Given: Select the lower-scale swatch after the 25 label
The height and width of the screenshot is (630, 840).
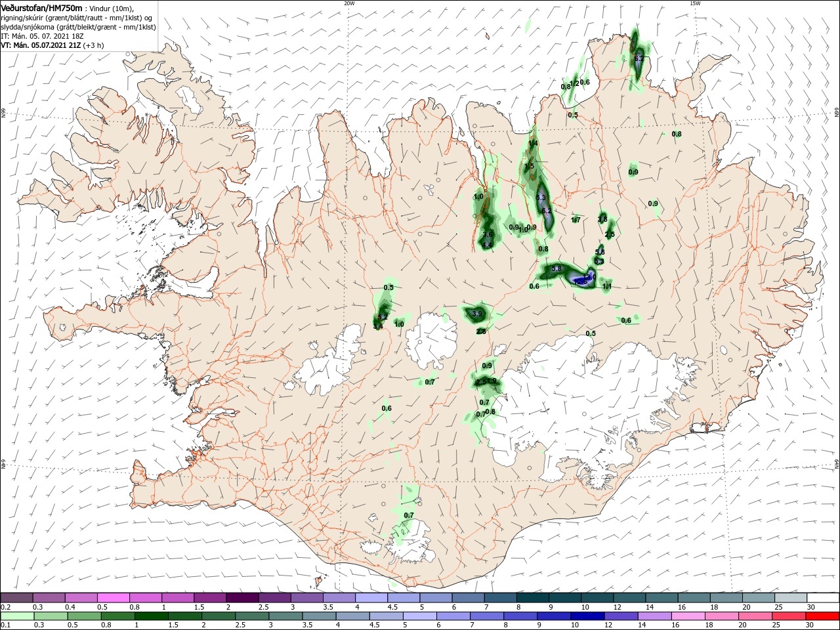Looking at the screenshot, I should click(x=788, y=616).
